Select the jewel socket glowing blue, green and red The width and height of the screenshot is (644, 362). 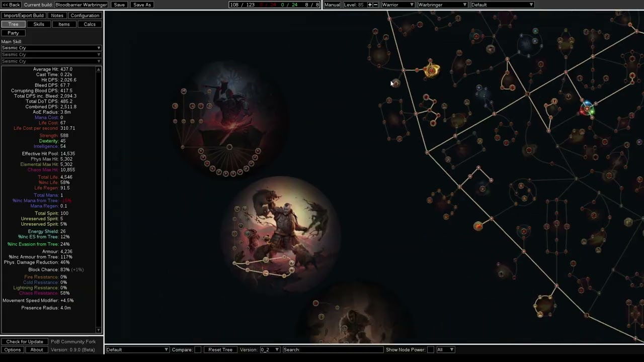click(587, 108)
